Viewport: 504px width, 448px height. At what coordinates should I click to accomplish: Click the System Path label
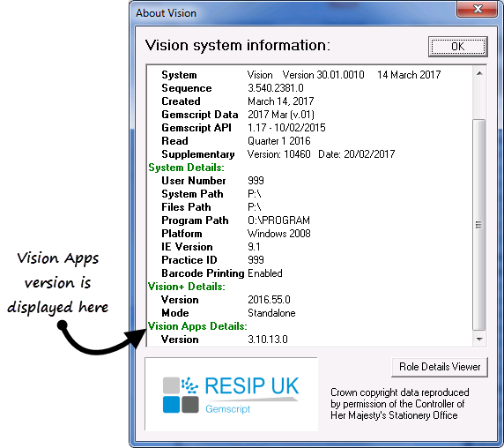(x=192, y=194)
